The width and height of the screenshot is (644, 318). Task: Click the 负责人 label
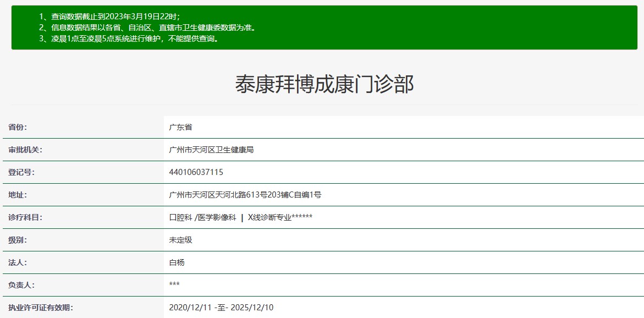pyautogui.click(x=21, y=285)
